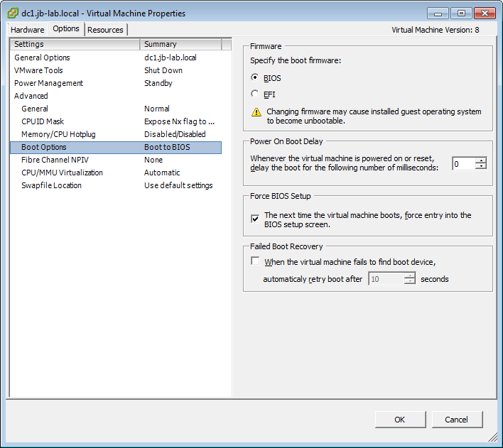The height and width of the screenshot is (448, 503).
Task: Select General Options in settings list
Action: click(42, 58)
